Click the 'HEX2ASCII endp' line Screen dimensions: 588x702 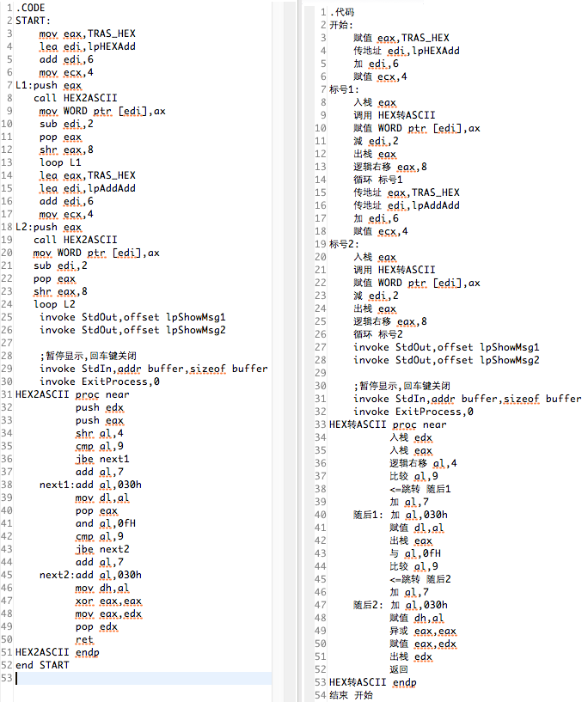pyautogui.click(x=58, y=652)
